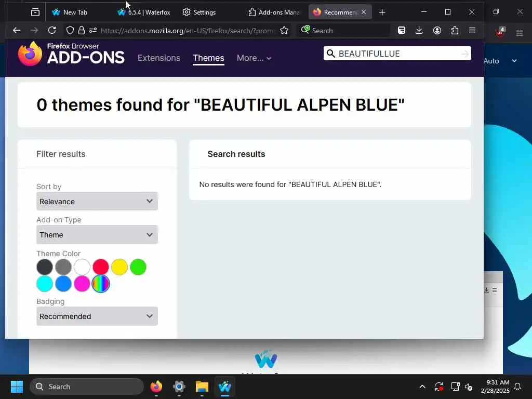
Task: Switch to the 6.5.4 | Waterfox tab
Action: tap(144, 12)
